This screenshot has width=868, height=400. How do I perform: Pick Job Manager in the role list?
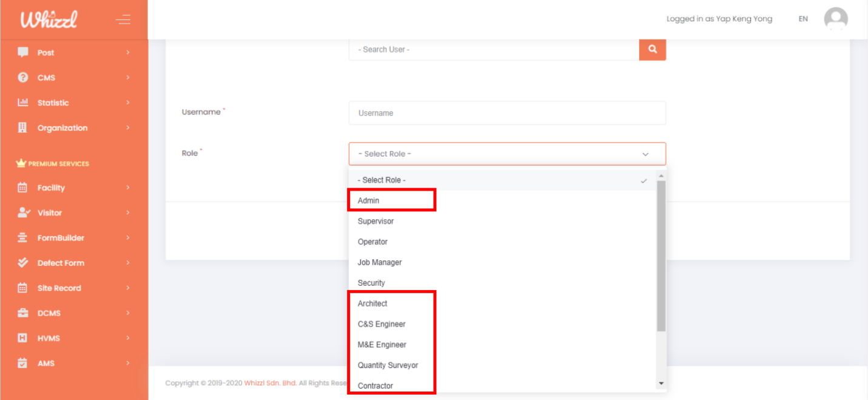pos(380,262)
